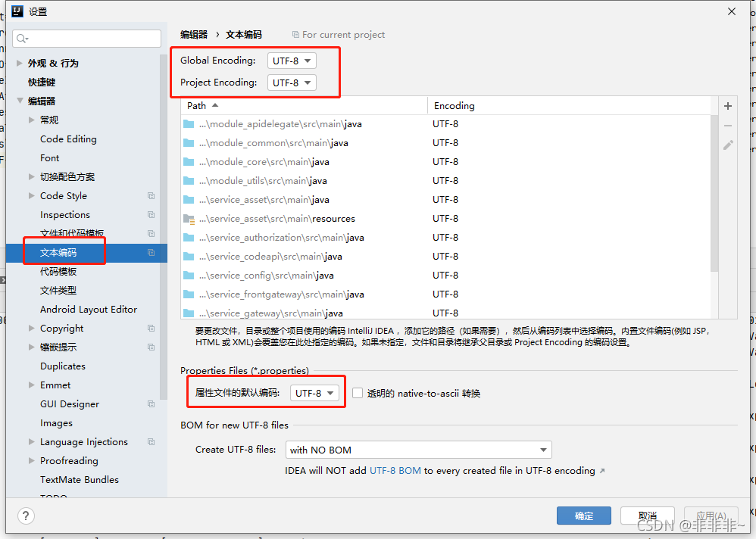Click project-level icon beside Inspections
Image resolution: width=756 pixels, height=539 pixels.
151,215
